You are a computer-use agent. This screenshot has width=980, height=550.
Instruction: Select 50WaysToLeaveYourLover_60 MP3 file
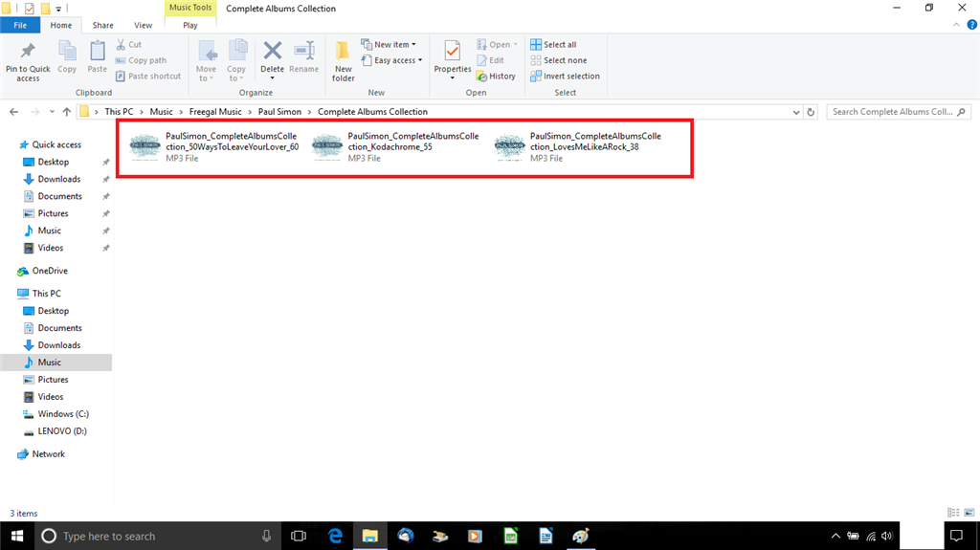pos(215,147)
